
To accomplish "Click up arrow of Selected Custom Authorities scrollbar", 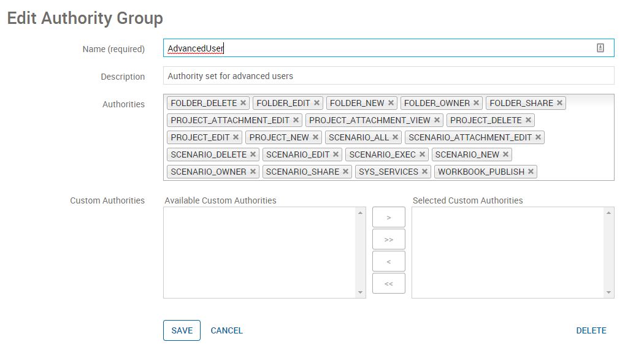I will tap(608, 213).
